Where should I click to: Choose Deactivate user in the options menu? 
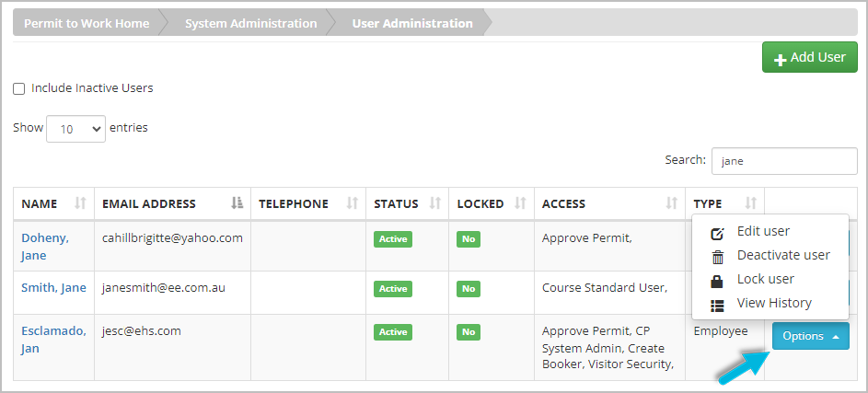(783, 255)
